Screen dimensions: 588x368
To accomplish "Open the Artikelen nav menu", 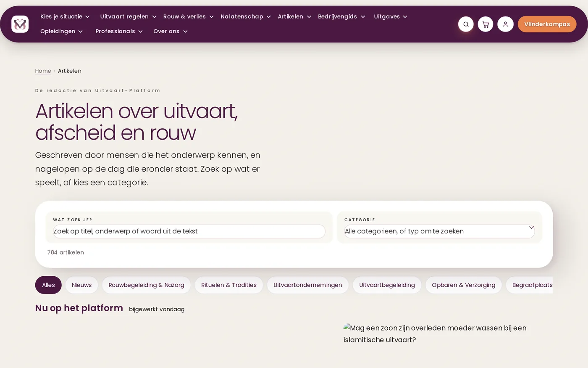I will click(x=294, y=16).
